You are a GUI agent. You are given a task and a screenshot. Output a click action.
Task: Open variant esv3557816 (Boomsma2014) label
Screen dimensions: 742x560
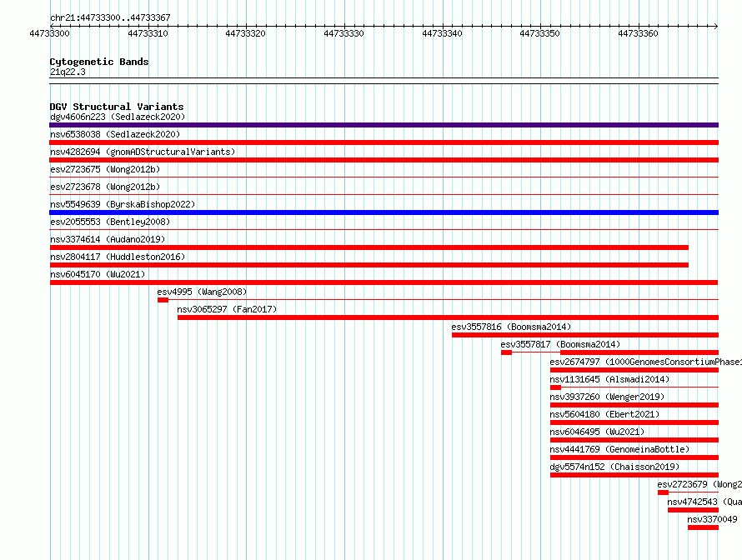tap(511, 327)
